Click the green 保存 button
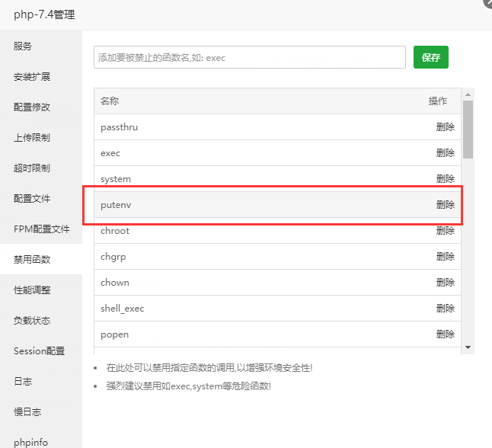The width and height of the screenshot is (492, 448). [x=431, y=57]
